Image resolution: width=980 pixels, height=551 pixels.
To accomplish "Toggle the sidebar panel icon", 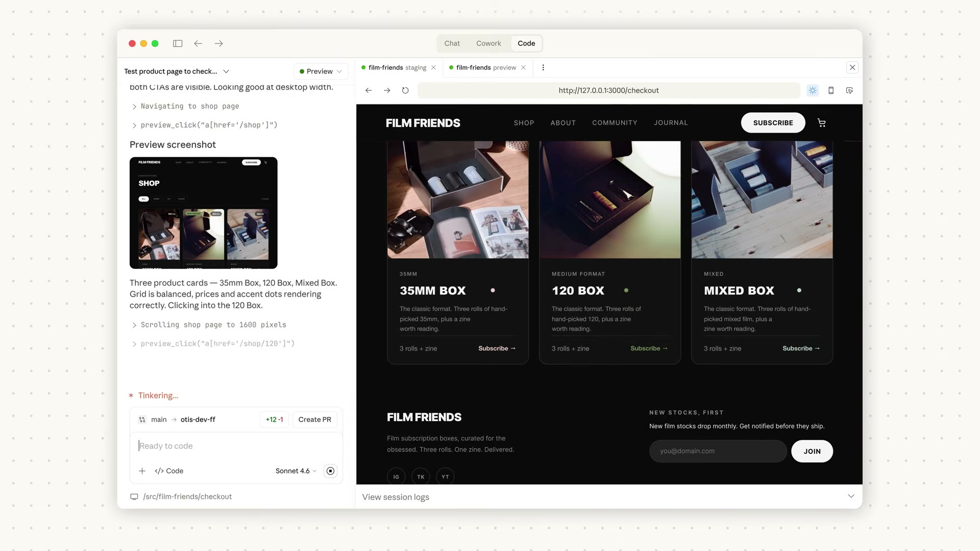I will point(178,43).
